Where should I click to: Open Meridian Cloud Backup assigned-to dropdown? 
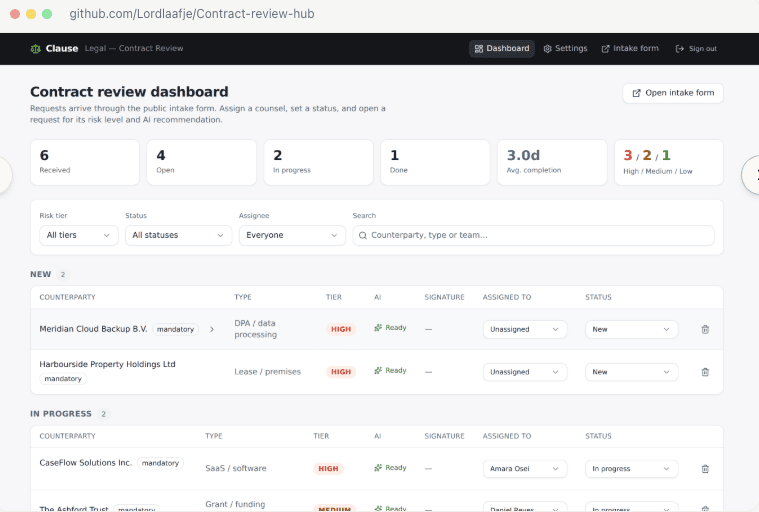coord(525,330)
